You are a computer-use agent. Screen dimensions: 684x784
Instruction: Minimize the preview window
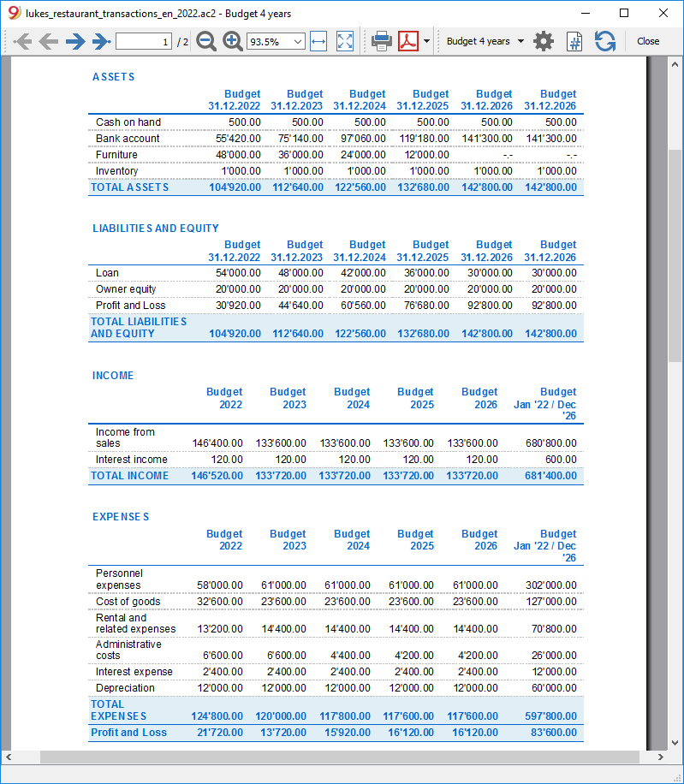(x=586, y=13)
